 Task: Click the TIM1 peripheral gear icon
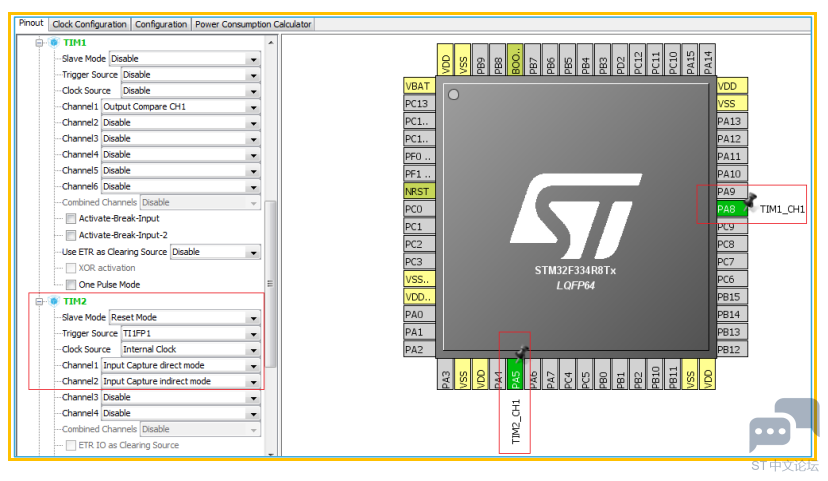coord(53,42)
